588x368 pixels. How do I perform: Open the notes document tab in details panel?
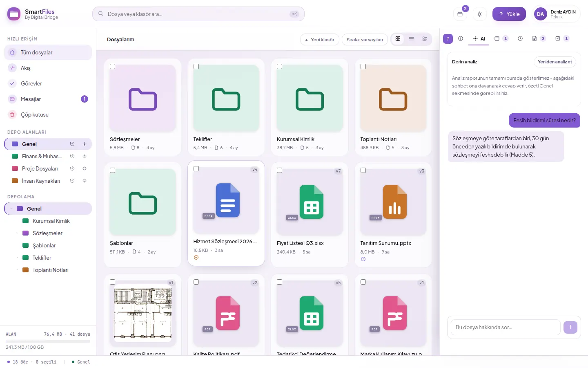(x=539, y=38)
